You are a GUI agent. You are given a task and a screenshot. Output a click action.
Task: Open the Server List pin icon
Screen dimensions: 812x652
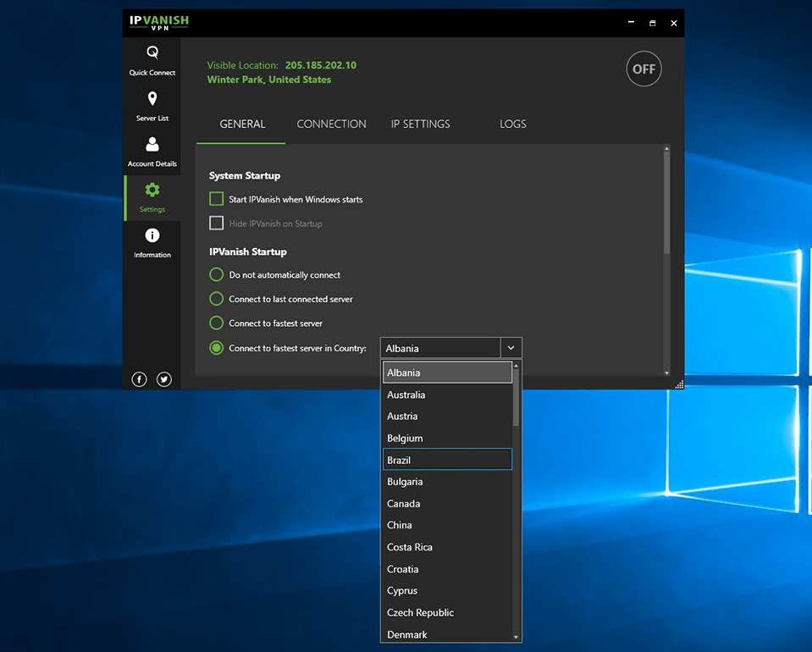tap(152, 98)
